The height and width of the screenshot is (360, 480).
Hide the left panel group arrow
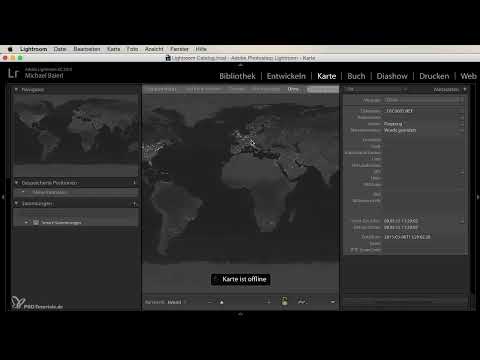coord(3,197)
